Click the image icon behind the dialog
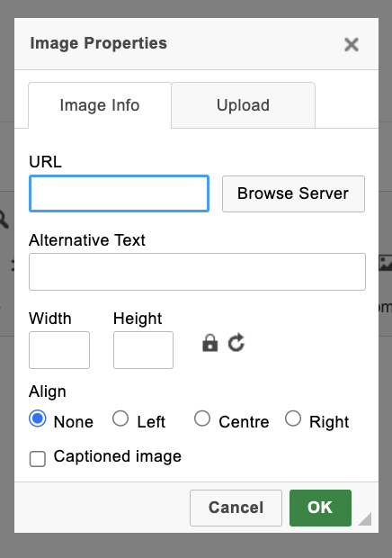This screenshot has height=558, width=392. 385,263
